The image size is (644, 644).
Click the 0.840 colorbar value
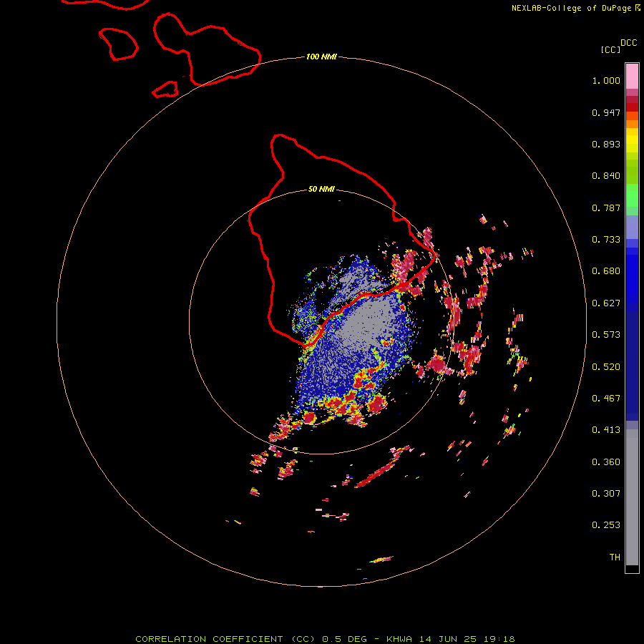pos(606,176)
